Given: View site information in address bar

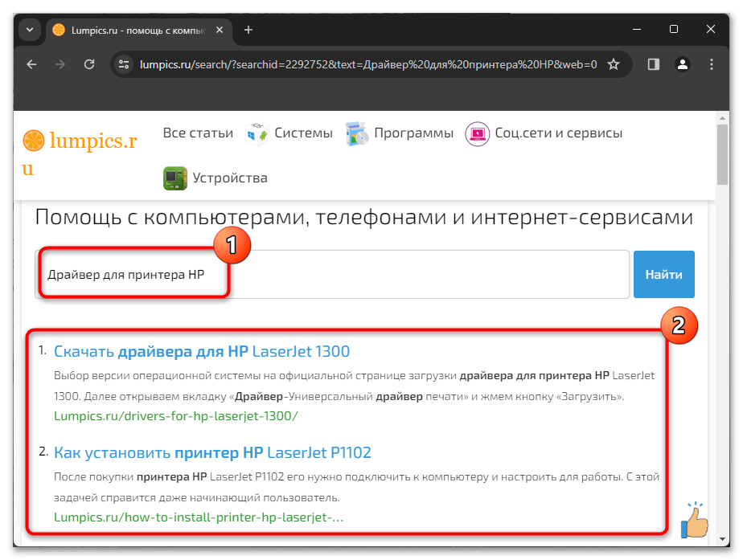Looking at the screenshot, I should 123,64.
